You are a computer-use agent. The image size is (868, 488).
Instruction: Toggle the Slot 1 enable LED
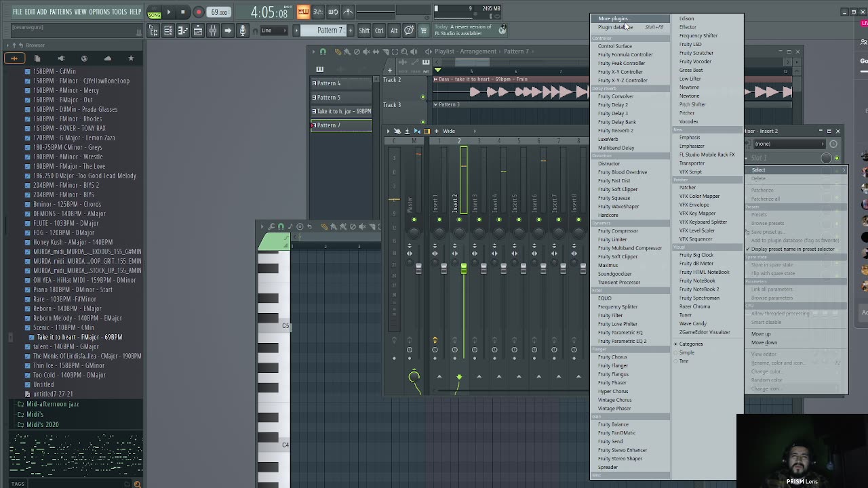[x=837, y=159]
